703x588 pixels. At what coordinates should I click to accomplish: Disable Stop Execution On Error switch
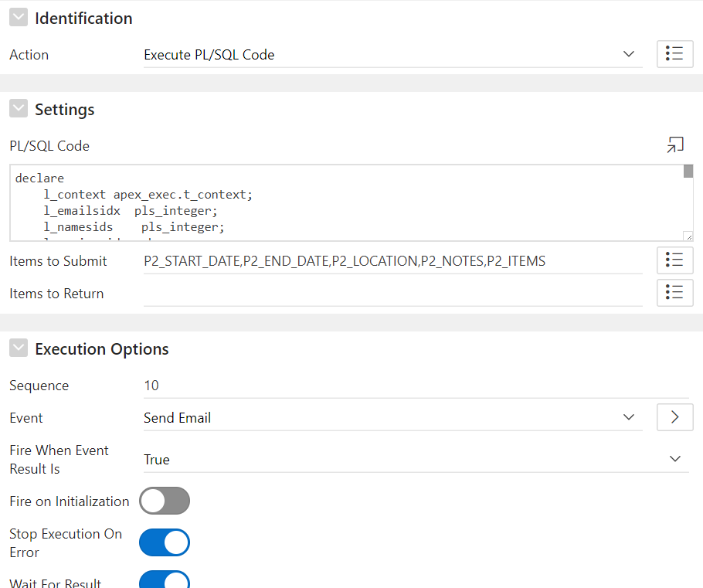point(165,542)
